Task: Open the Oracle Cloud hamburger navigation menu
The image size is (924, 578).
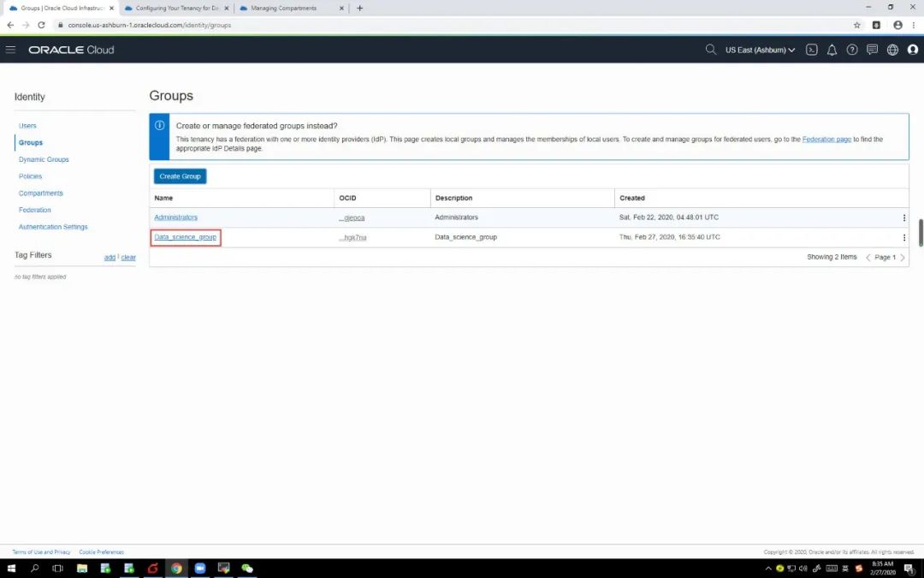Action: click(x=10, y=50)
